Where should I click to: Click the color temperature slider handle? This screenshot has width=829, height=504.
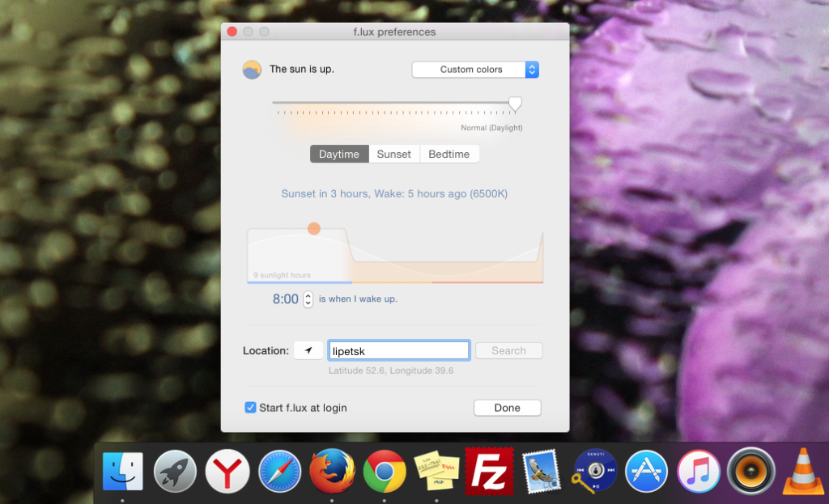click(x=515, y=104)
